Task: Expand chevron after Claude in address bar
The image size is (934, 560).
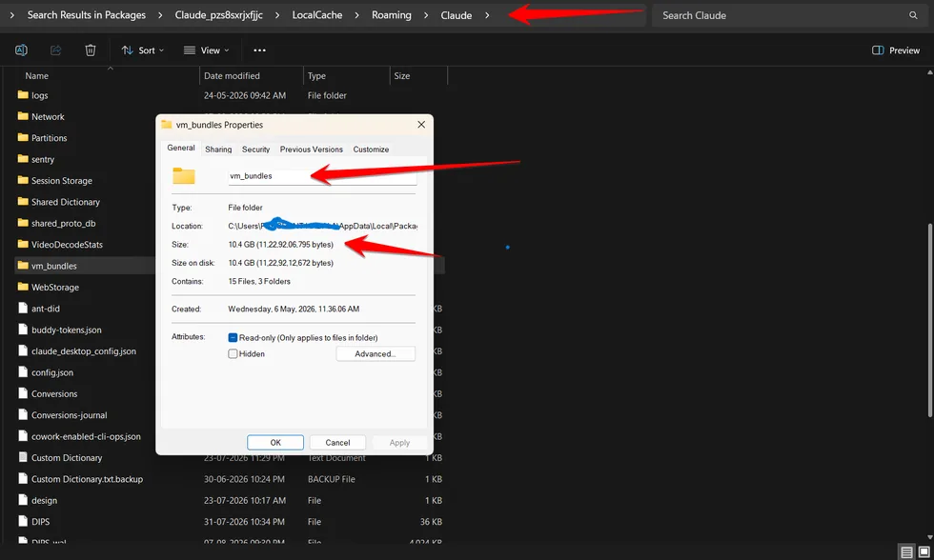Action: (x=487, y=15)
